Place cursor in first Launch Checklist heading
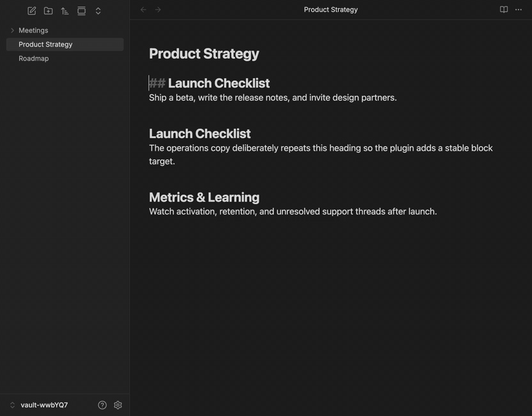This screenshot has height=416, width=532. [219, 83]
